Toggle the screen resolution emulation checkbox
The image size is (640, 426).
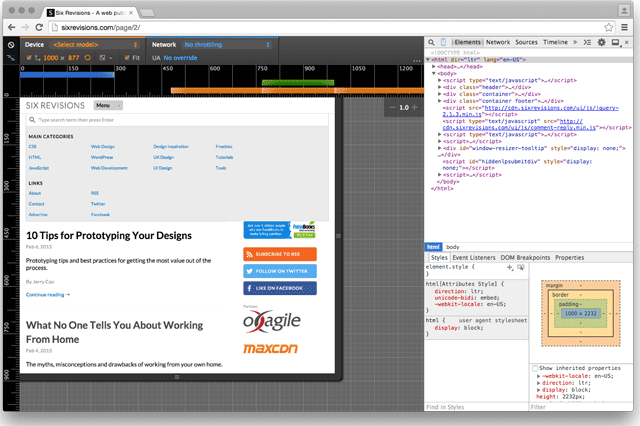tap(28, 58)
